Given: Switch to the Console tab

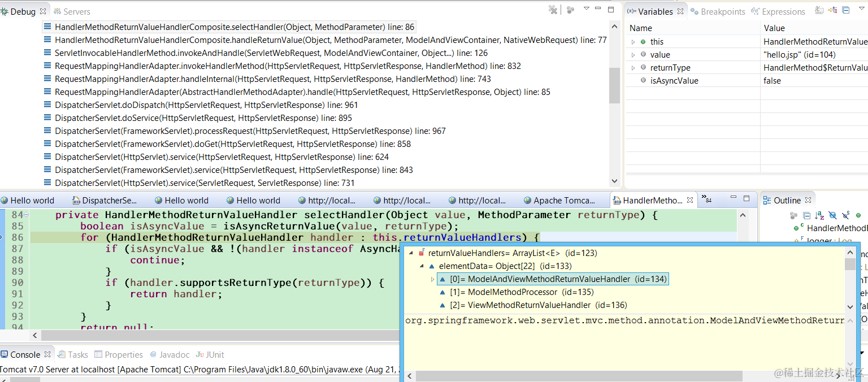Looking at the screenshot, I should pyautogui.click(x=25, y=355).
